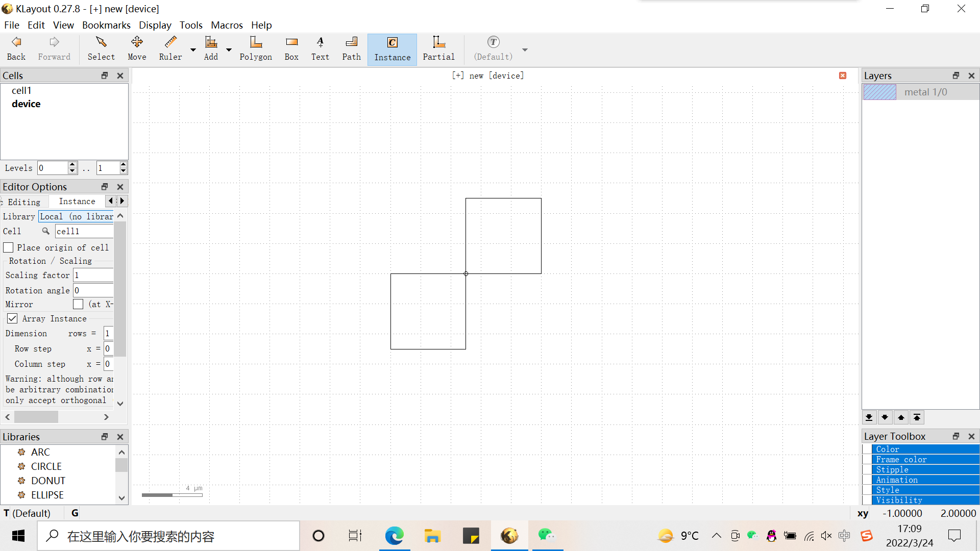Click the metal 1/0 layer swatch
Viewport: 980px width, 551px height.
879,92
